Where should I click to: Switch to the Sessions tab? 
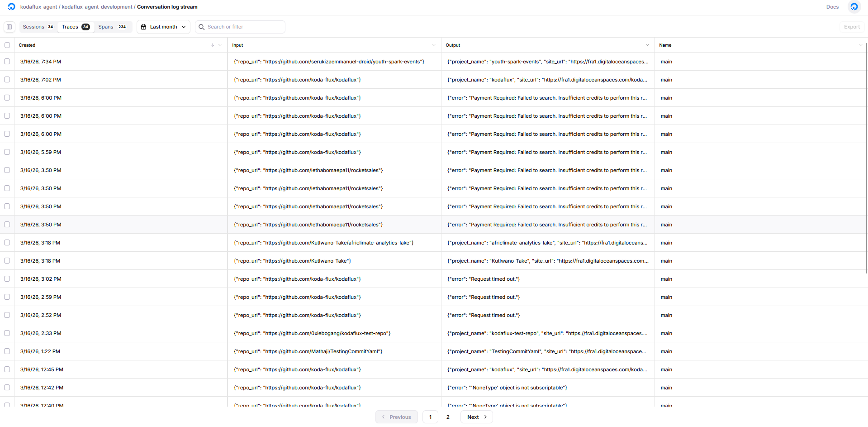tap(38, 27)
